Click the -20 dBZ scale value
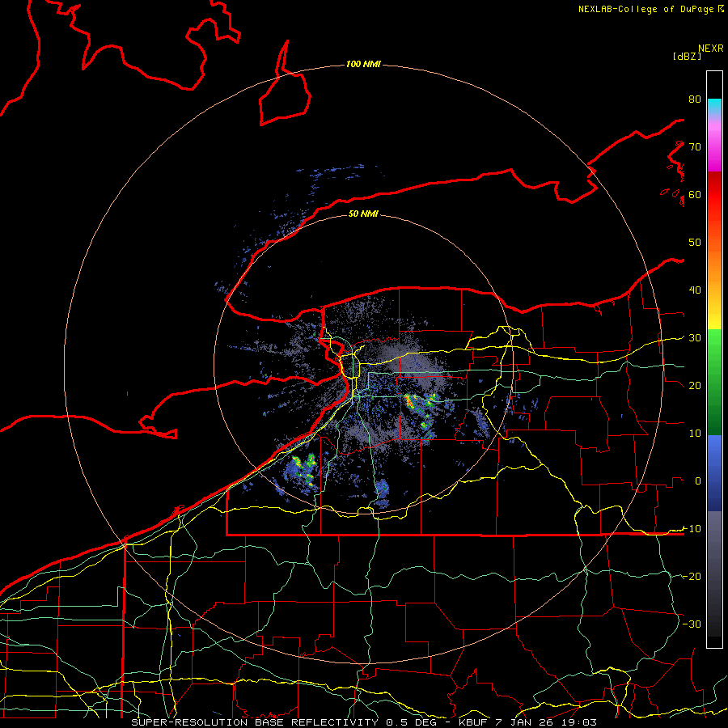728x728 pixels. click(692, 576)
